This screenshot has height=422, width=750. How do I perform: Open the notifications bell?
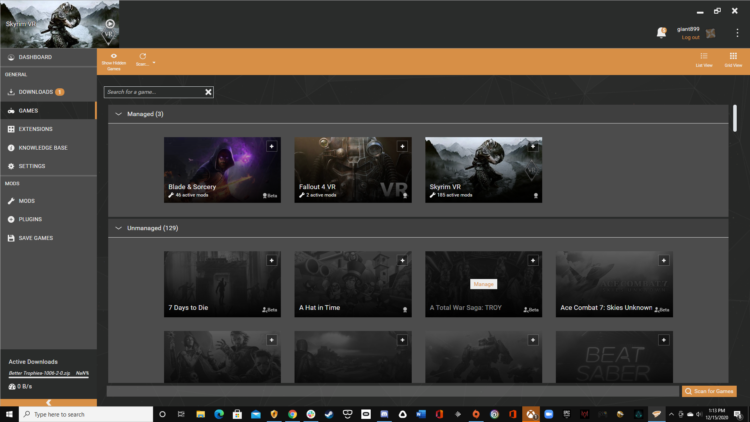661,33
